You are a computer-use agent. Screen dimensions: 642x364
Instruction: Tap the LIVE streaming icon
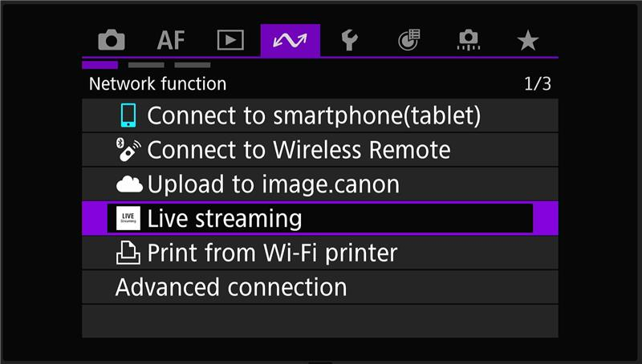point(128,218)
